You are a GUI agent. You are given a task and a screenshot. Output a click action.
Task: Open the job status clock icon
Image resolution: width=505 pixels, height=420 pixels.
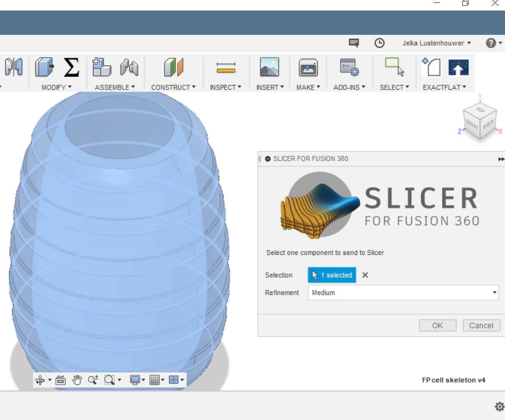[x=379, y=43]
